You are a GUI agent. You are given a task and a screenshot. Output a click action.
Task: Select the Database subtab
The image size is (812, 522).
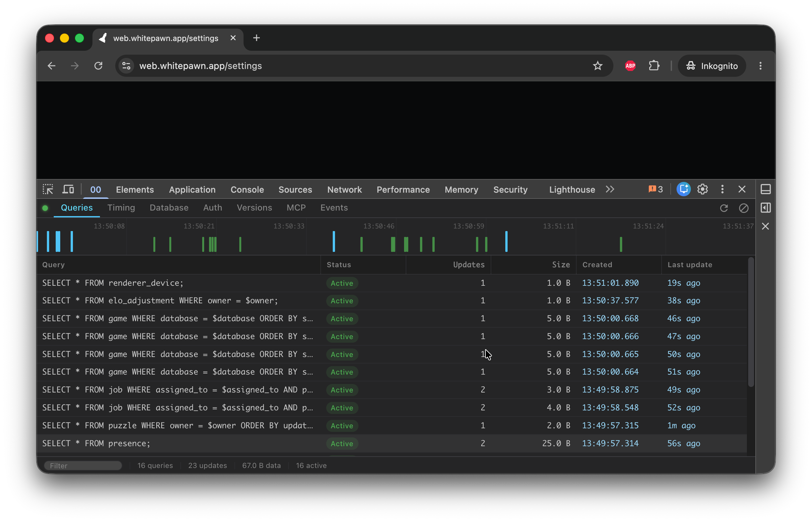(x=169, y=207)
